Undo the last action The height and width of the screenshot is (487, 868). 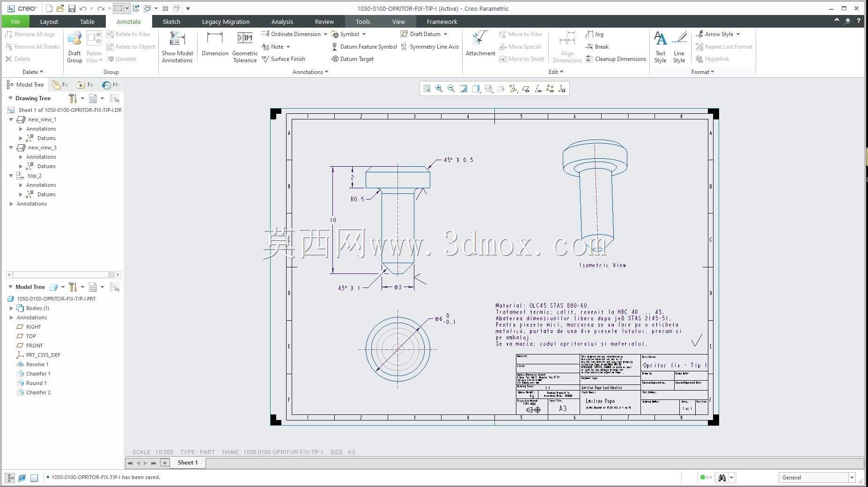click(x=83, y=8)
